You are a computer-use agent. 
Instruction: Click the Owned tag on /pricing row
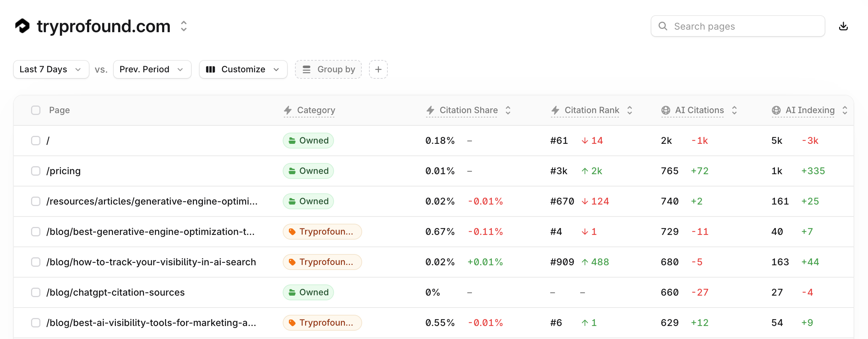point(308,171)
